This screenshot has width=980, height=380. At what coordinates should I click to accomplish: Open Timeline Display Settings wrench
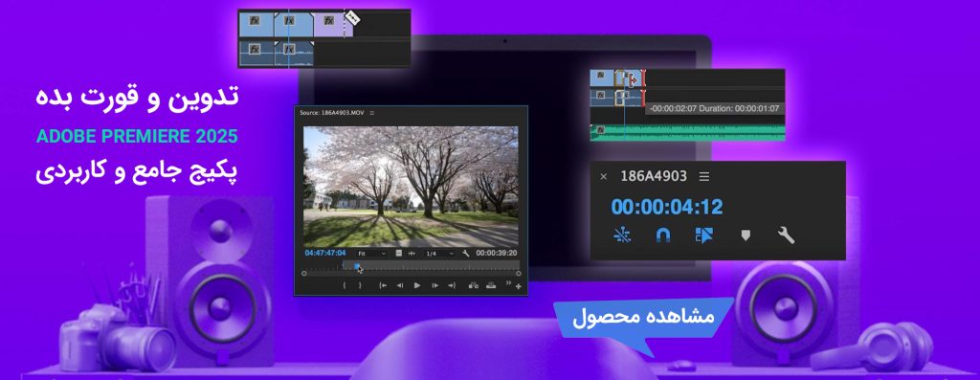[787, 235]
